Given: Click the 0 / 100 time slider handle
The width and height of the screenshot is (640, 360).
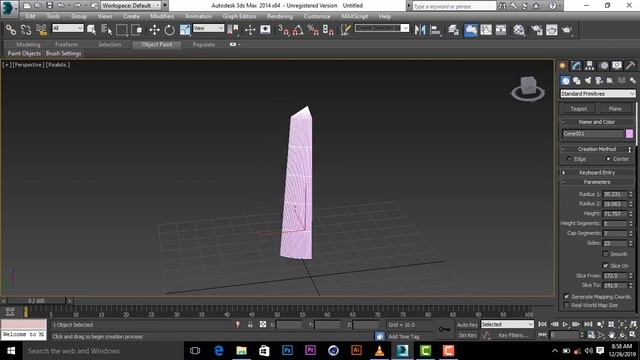Looking at the screenshot, I should (36, 301).
